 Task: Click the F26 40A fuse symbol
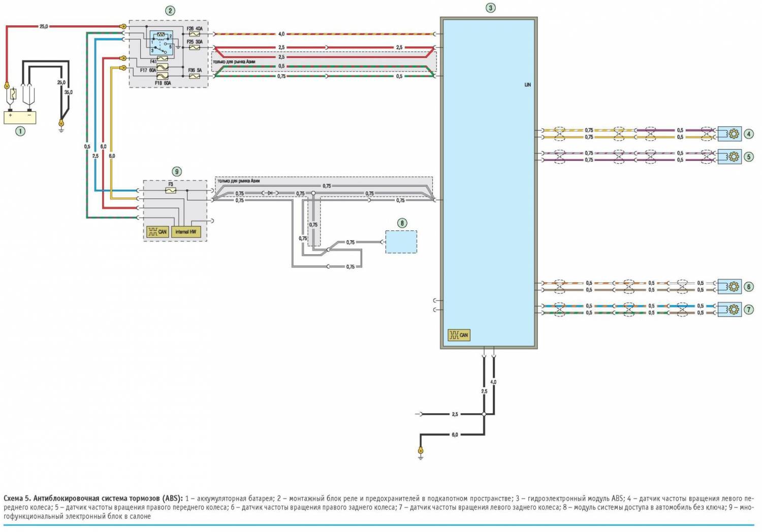click(x=194, y=34)
